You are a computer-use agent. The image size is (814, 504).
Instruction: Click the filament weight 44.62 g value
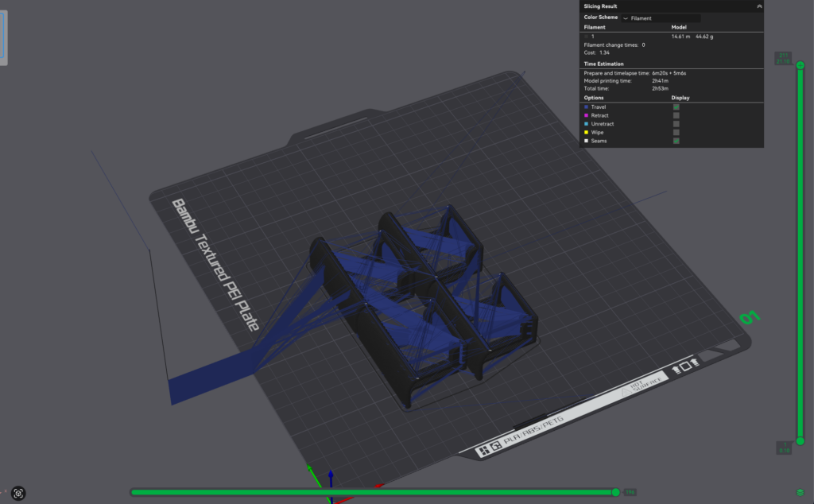tap(704, 37)
